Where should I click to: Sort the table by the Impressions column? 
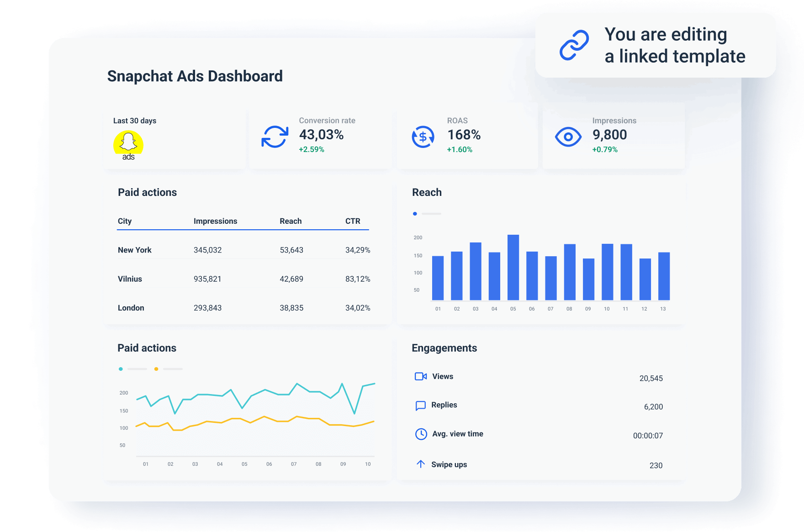click(x=215, y=221)
